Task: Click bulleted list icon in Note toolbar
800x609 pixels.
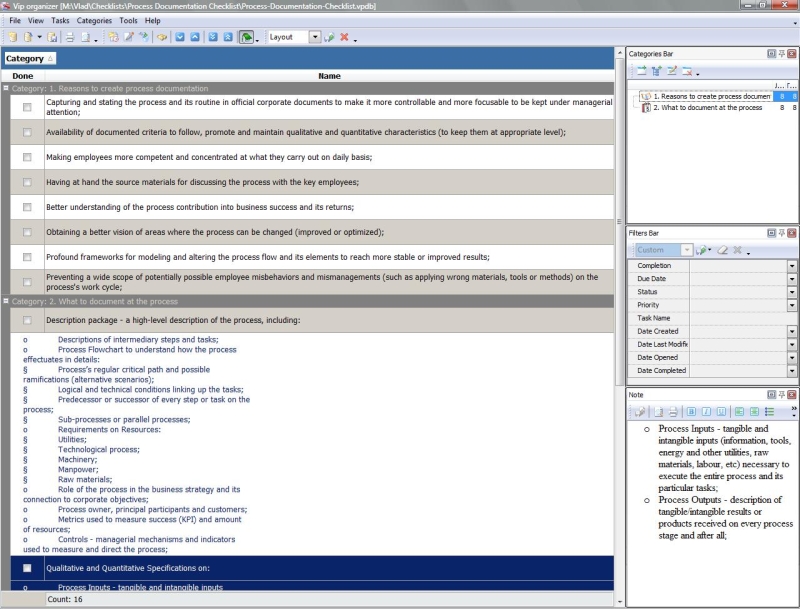Action: click(x=769, y=411)
